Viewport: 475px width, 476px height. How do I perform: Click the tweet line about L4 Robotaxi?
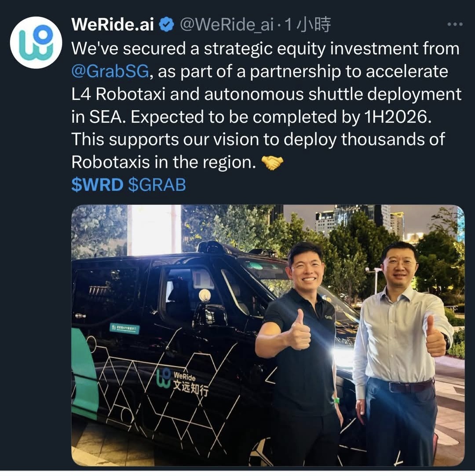pos(267,94)
